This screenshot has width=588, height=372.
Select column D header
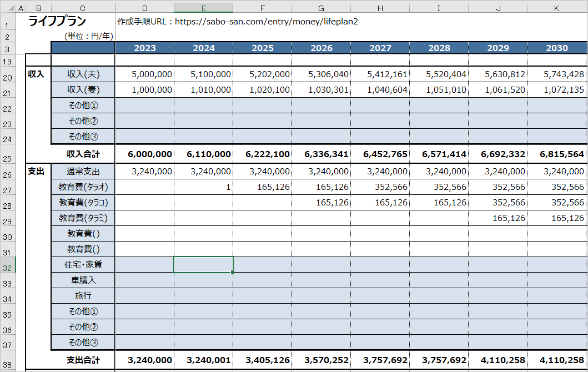click(x=145, y=8)
